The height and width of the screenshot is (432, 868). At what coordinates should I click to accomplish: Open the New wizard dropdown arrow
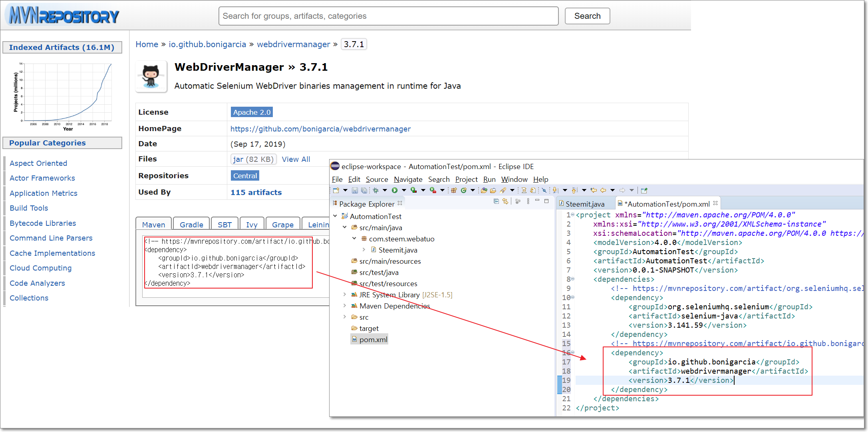(345, 190)
